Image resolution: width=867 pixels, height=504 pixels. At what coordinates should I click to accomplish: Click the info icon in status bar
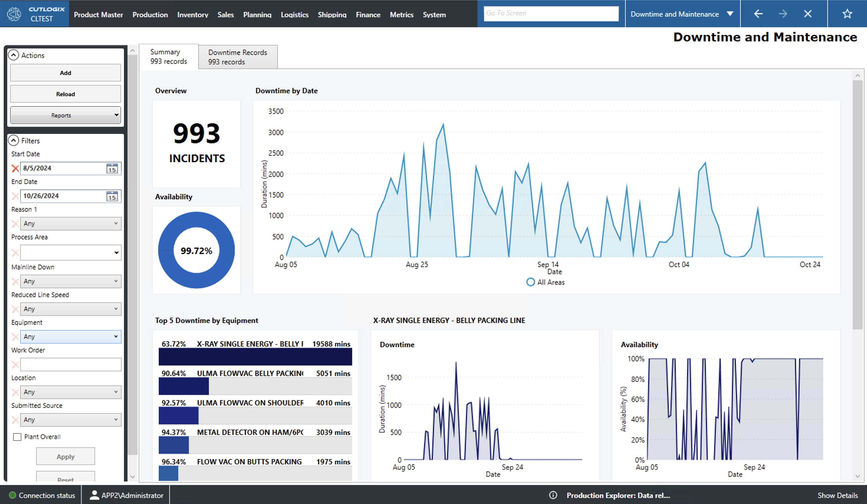tap(553, 495)
